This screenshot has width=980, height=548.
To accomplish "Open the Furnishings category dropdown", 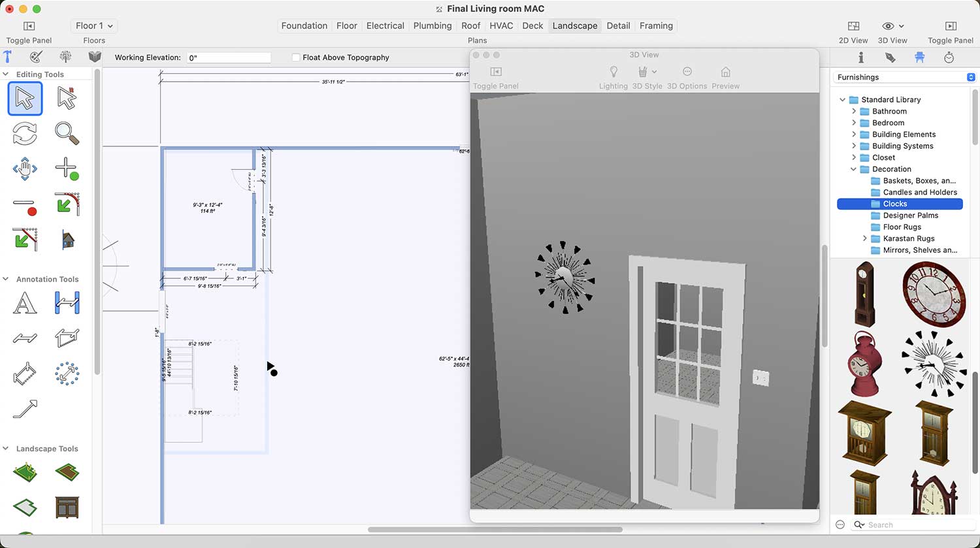I will tap(970, 77).
